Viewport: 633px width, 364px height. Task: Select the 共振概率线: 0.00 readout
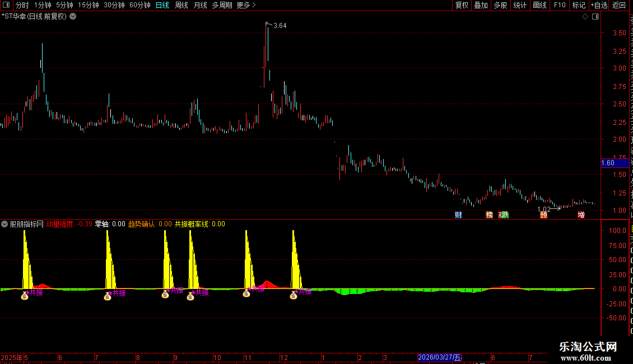coord(200,224)
